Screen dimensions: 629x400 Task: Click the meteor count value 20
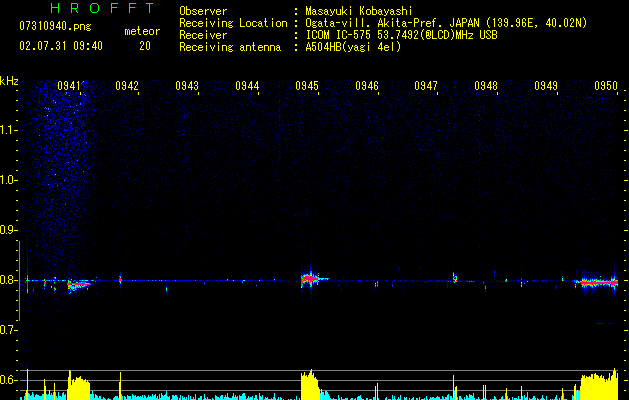coord(145,46)
